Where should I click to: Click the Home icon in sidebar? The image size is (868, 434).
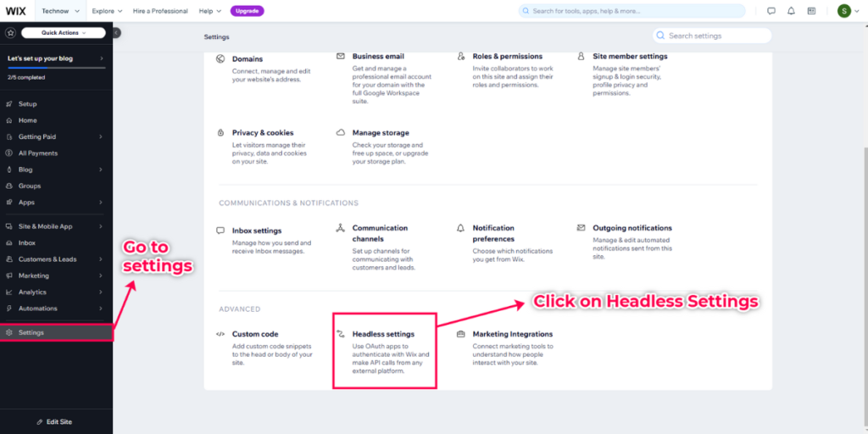point(8,120)
